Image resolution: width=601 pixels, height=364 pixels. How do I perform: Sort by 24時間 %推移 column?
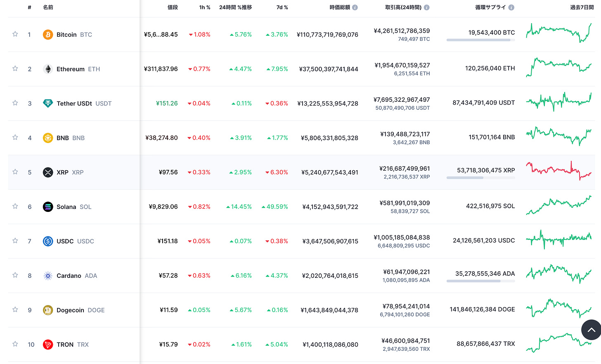(236, 7)
